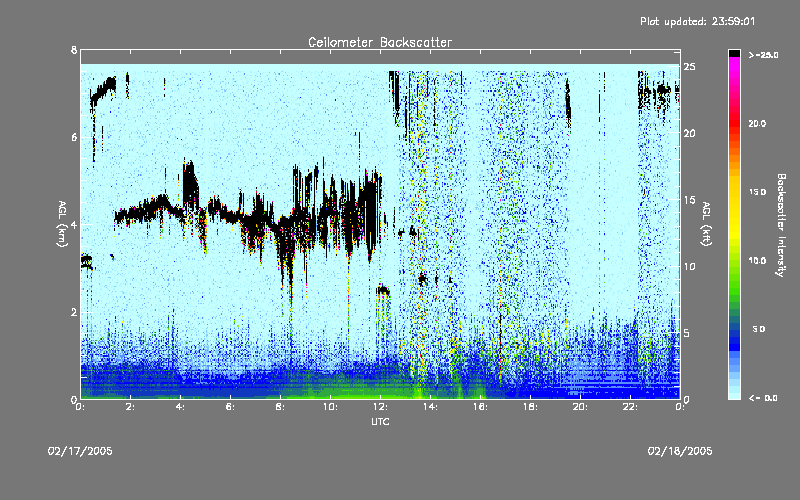Image resolution: width=800 pixels, height=500 pixels.
Task: Click the 'AGL (kft)' axis label
Action: [x=707, y=223]
